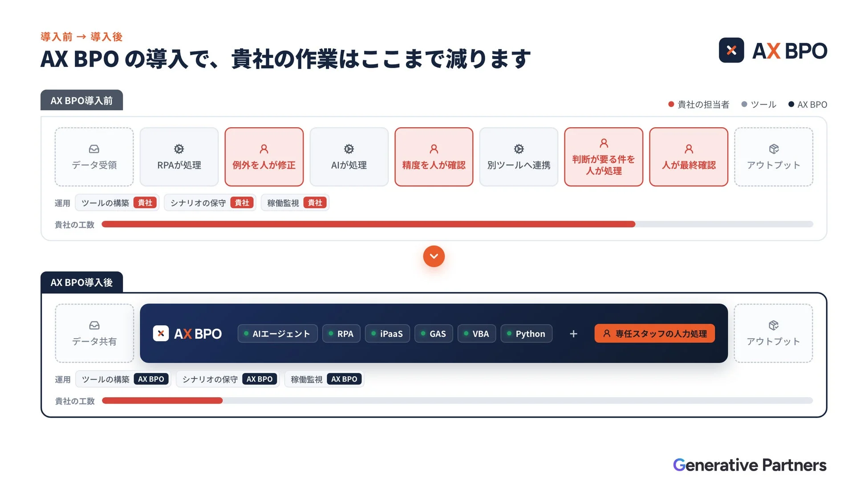Click AX BPO badge next to ツールの構築
868x488 pixels.
pos(151,379)
